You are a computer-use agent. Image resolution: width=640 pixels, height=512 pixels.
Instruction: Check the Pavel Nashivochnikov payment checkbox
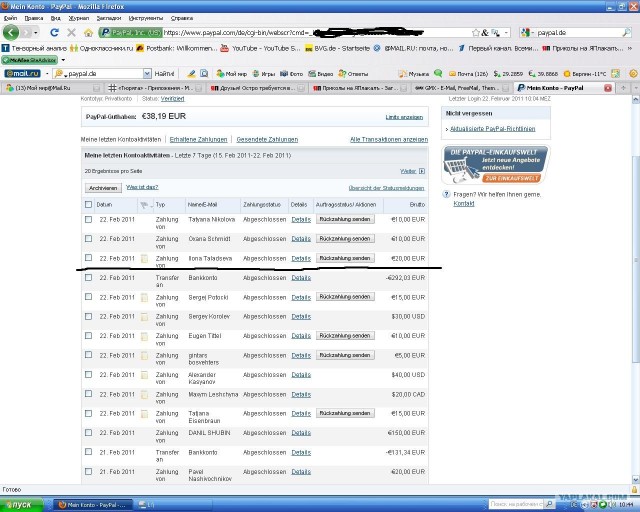[88, 471]
